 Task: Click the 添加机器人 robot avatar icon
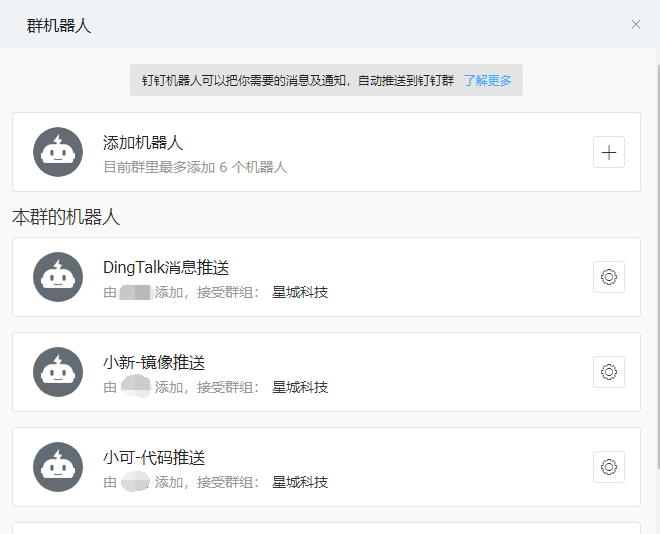click(58, 152)
